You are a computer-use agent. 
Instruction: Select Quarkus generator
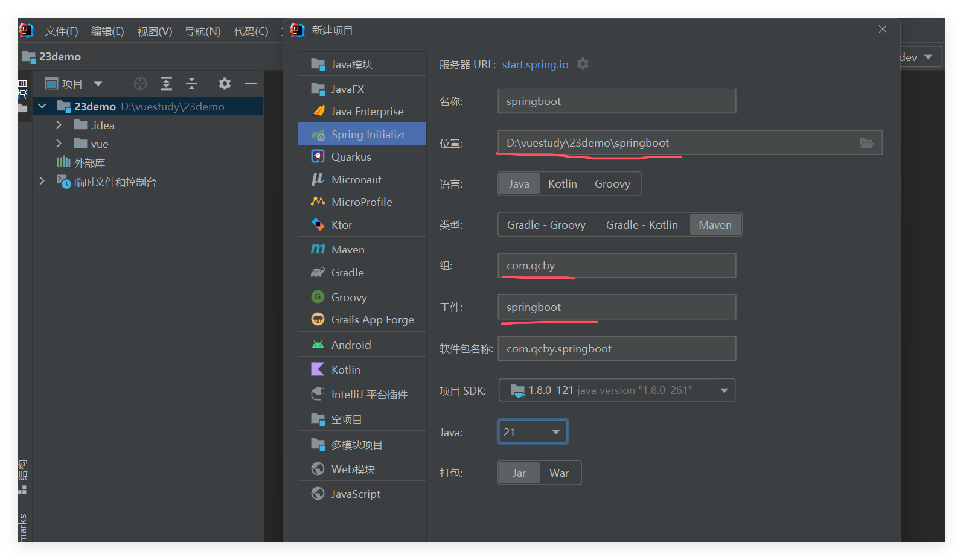tap(362, 156)
